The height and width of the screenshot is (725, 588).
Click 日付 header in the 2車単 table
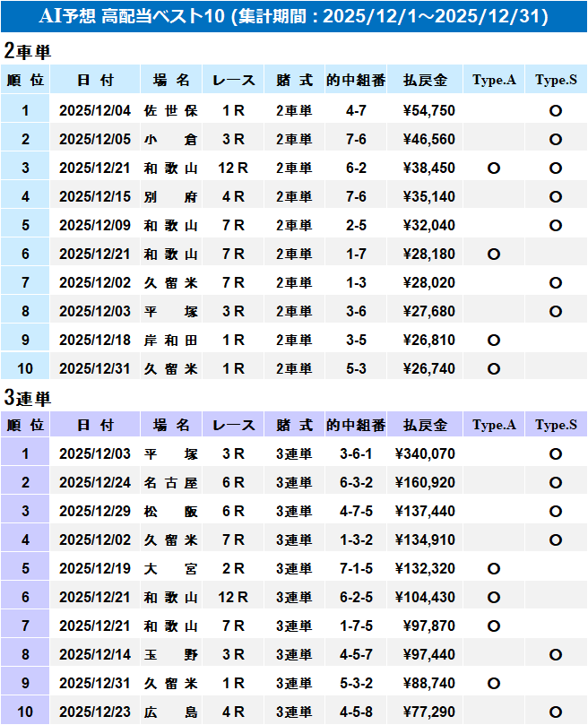point(95,80)
